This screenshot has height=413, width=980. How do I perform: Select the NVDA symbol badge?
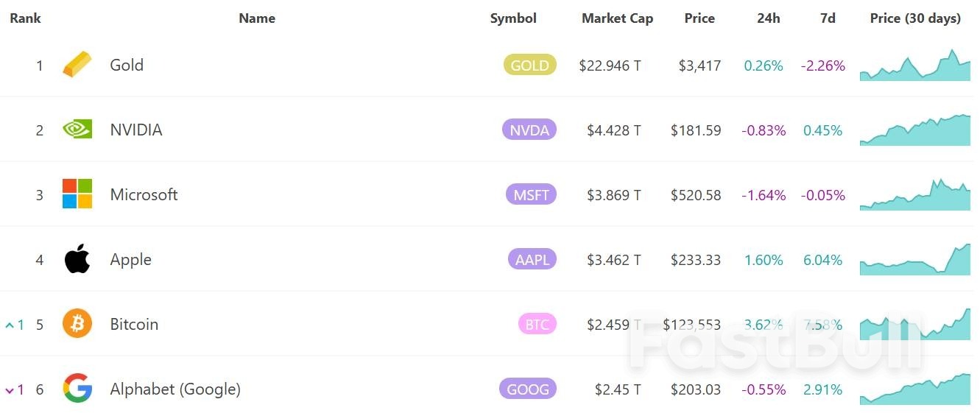click(529, 130)
